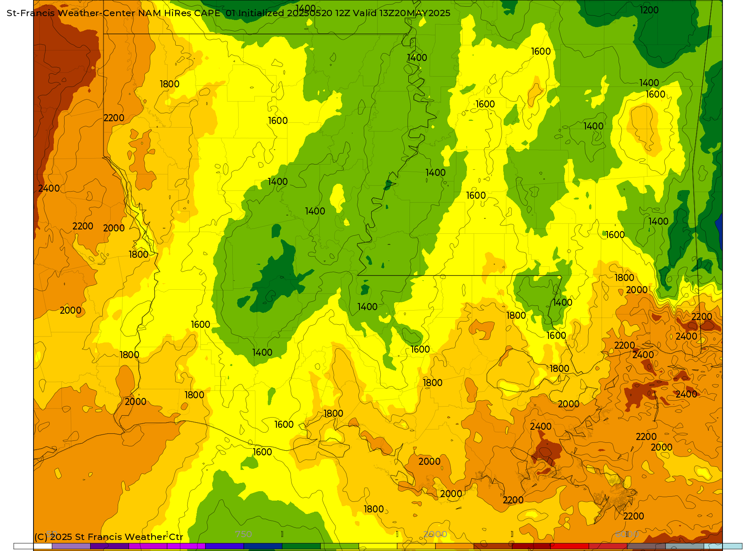Click the '1200' contour label
The width and height of the screenshot is (756, 551).
point(649,10)
